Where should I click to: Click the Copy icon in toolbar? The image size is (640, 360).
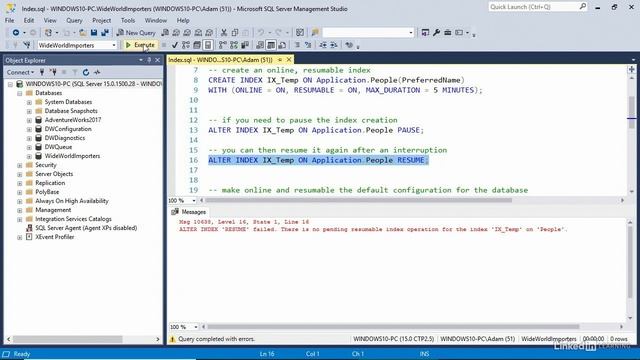point(235,33)
